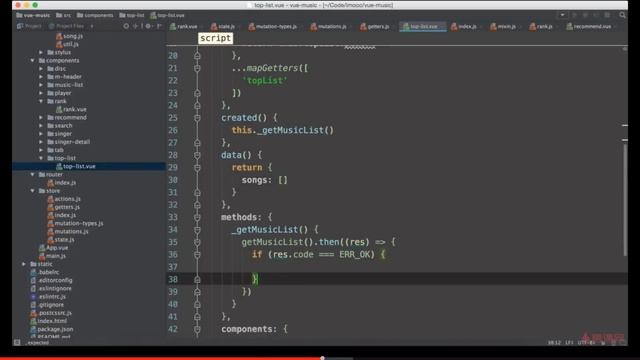Toggle code fold marker on line 25

click(197, 118)
